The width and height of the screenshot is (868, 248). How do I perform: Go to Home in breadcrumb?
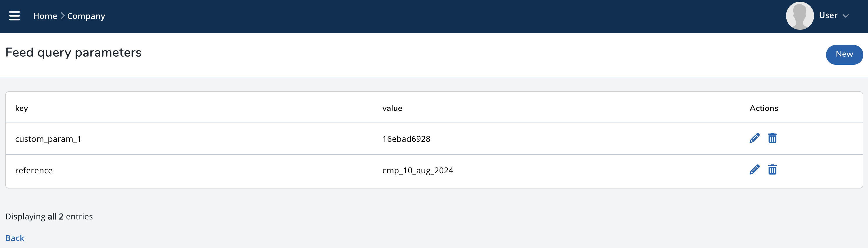(x=45, y=16)
